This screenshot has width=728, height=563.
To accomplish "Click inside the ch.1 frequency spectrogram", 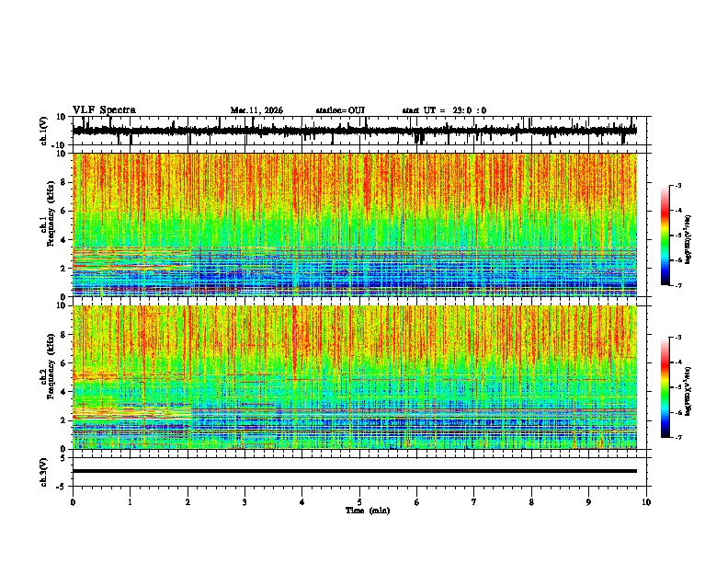I will tap(355, 224).
